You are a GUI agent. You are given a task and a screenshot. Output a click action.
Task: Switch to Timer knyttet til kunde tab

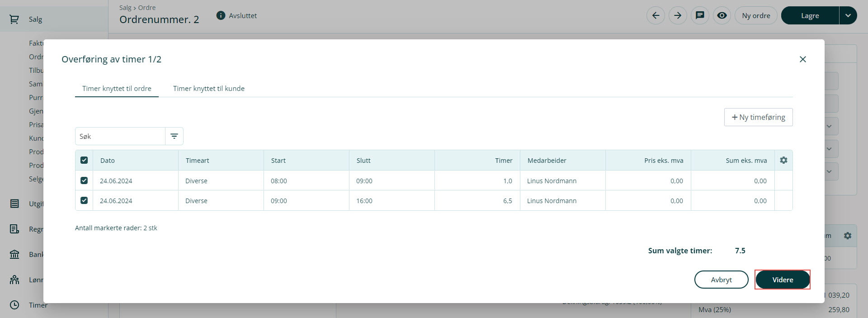pos(208,89)
